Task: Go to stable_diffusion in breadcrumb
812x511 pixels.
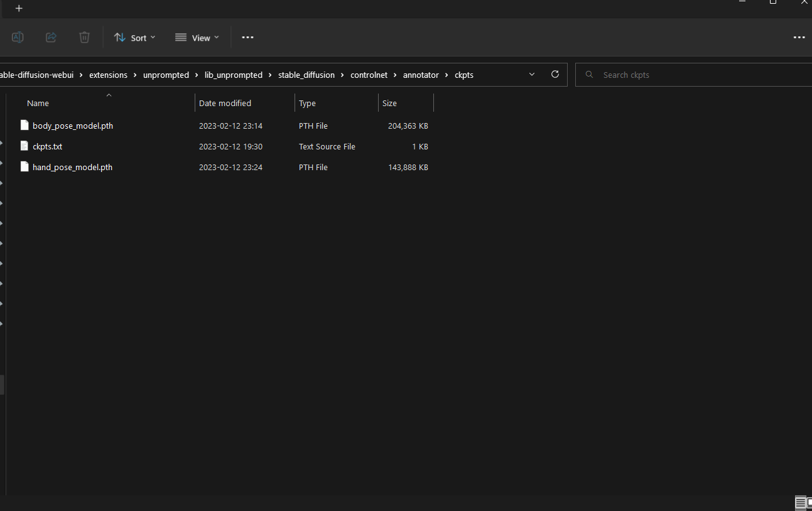Action: tap(306, 75)
